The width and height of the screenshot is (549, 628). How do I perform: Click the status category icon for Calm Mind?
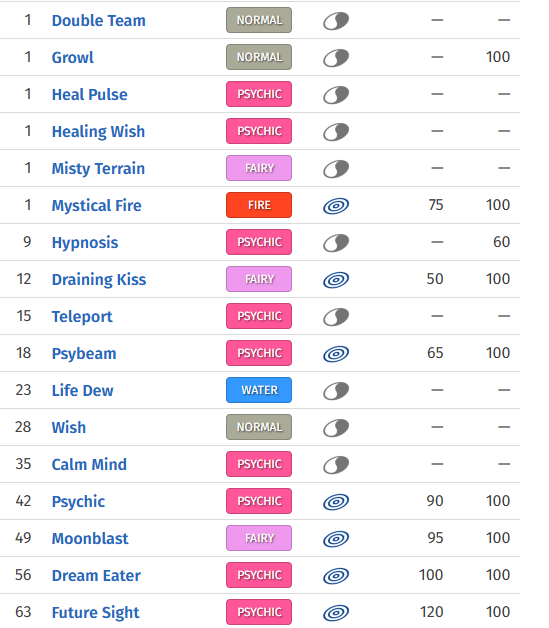336,465
